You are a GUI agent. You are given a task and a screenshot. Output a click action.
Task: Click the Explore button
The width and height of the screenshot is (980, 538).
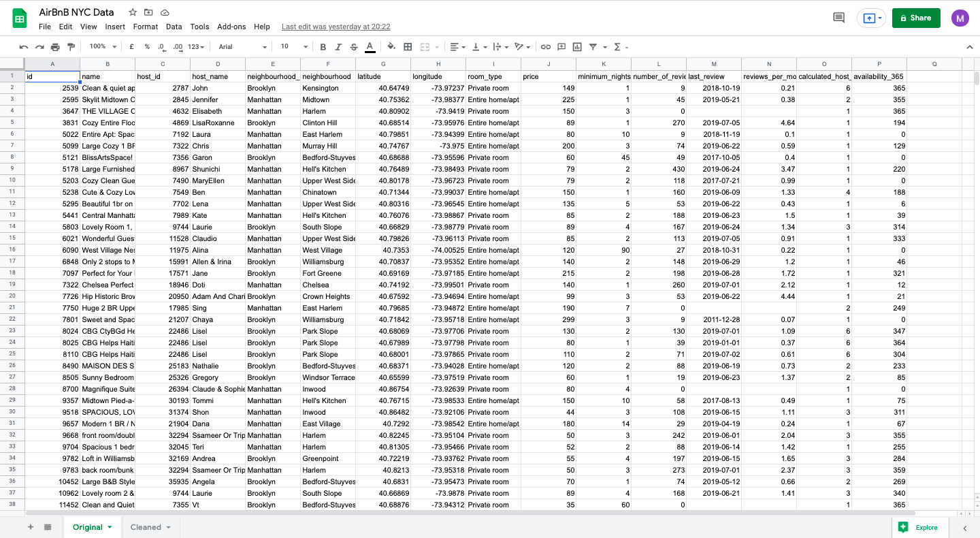pyautogui.click(x=919, y=527)
